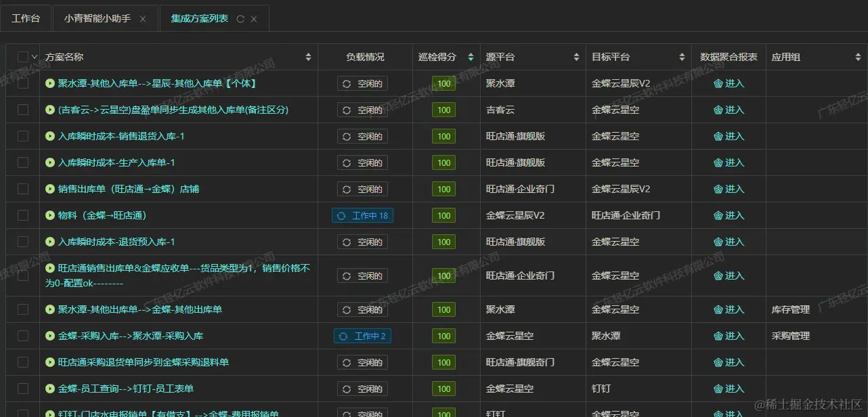The width and height of the screenshot is (868, 417).
Task: Click report icon in 采购管理 row
Action: [x=718, y=336]
